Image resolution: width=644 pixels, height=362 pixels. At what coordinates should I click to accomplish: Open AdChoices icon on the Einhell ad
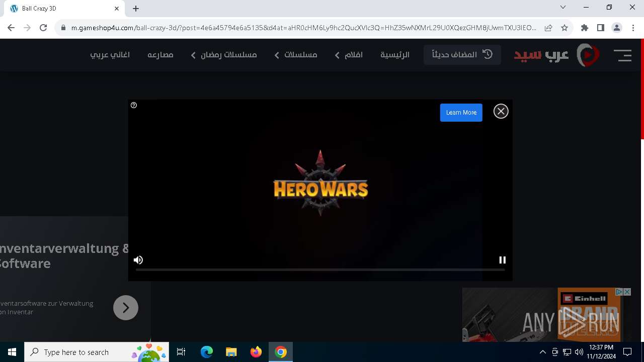point(619,292)
